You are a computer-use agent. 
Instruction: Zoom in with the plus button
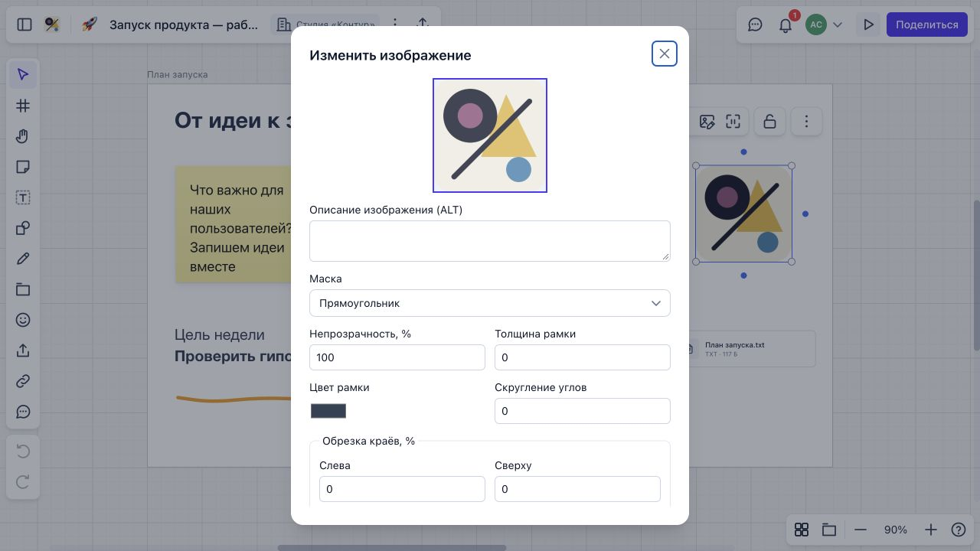(931, 530)
